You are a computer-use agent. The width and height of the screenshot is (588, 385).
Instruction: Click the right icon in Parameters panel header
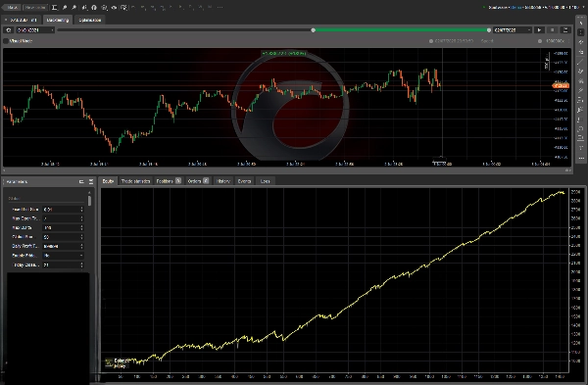tap(91, 182)
